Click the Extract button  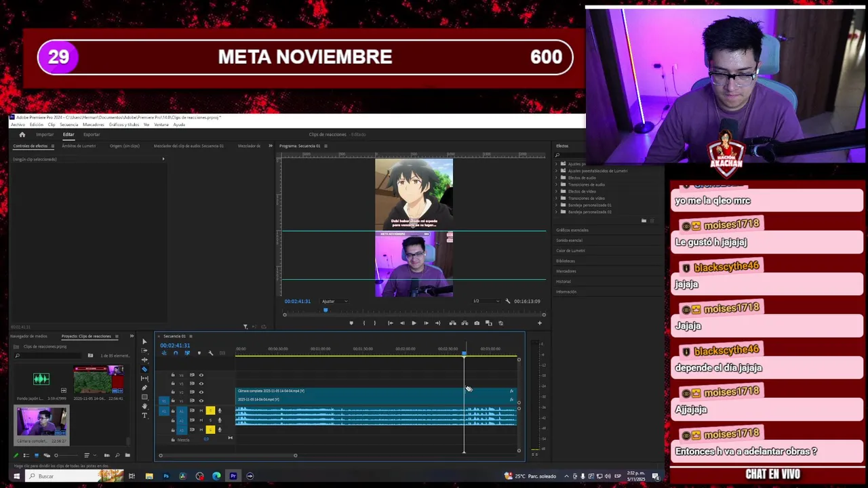click(465, 323)
